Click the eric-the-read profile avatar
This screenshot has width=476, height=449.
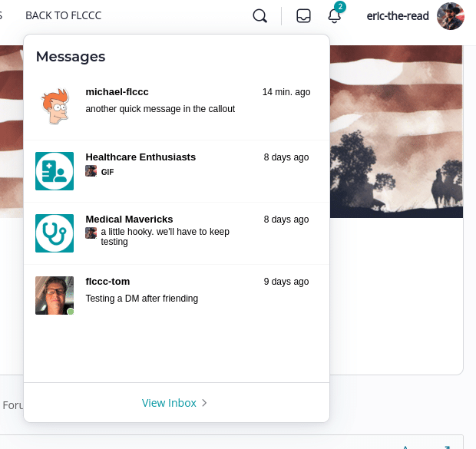450,15
